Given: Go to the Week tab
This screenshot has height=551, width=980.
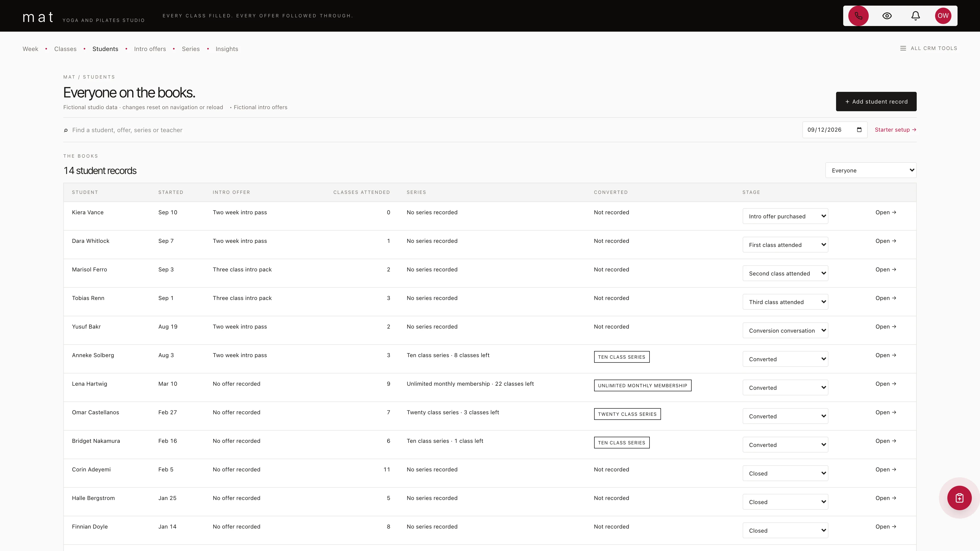Looking at the screenshot, I should 30,49.
